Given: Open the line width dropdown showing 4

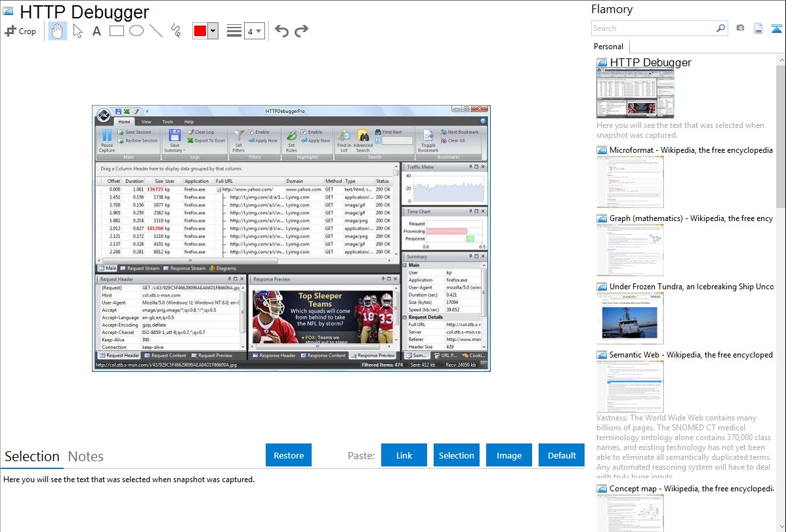Looking at the screenshot, I should coord(255,31).
